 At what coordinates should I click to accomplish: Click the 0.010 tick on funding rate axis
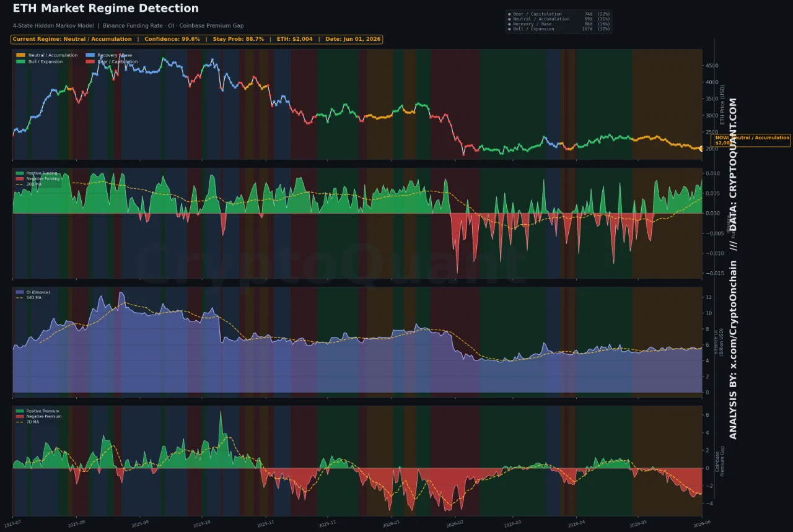(712, 173)
